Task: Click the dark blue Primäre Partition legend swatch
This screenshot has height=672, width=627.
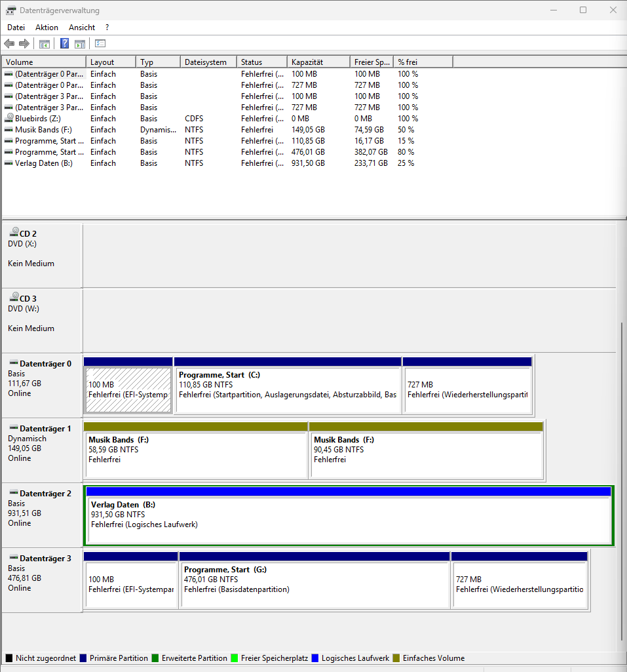Action: (x=83, y=658)
